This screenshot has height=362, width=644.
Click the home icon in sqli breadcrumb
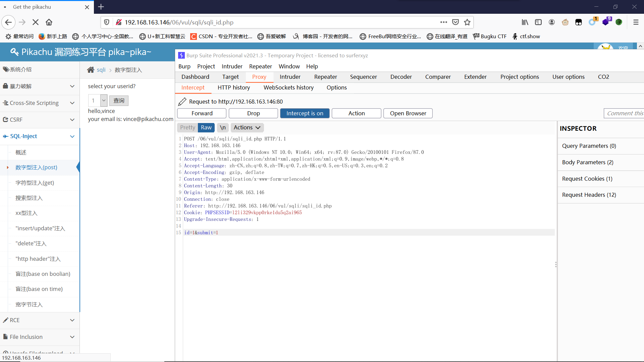(x=91, y=70)
